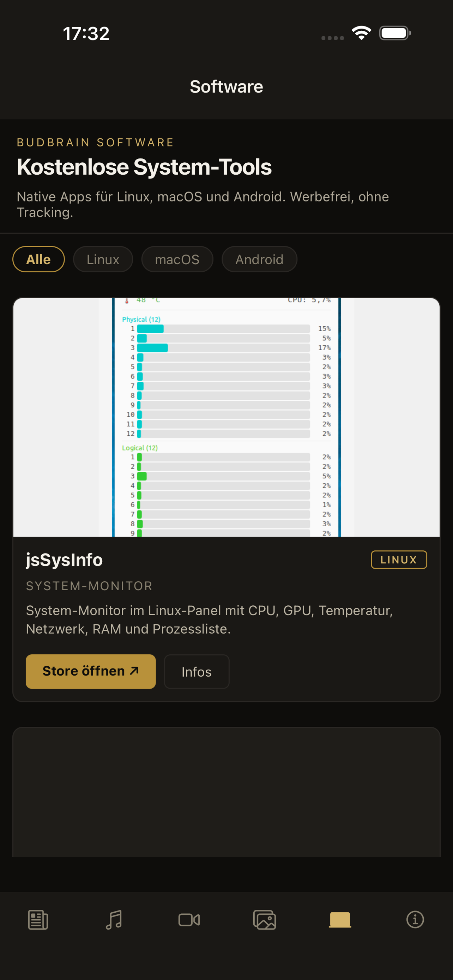Tap the LINUX badge on jsSysInfo

pos(399,559)
